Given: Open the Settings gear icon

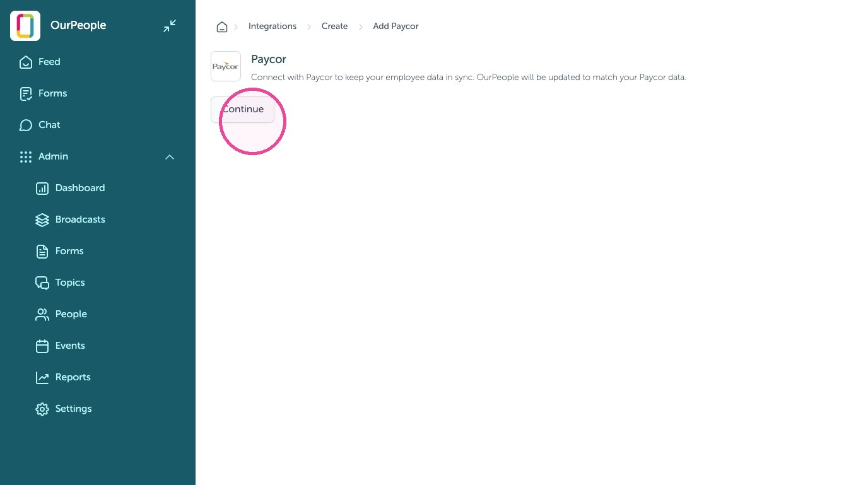Looking at the screenshot, I should (x=42, y=409).
